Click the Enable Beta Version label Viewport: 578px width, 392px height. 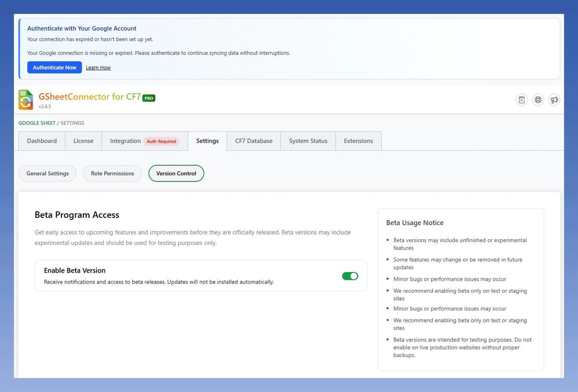point(75,271)
